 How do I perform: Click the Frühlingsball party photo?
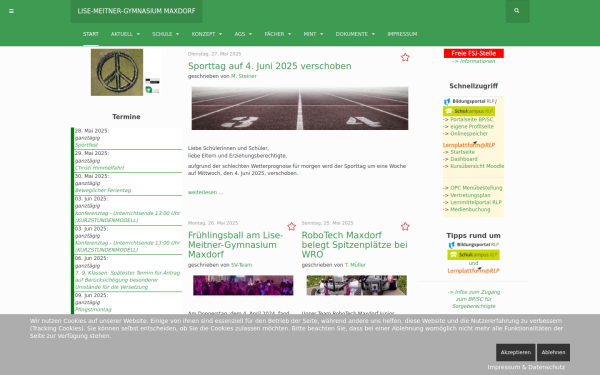pos(243,285)
